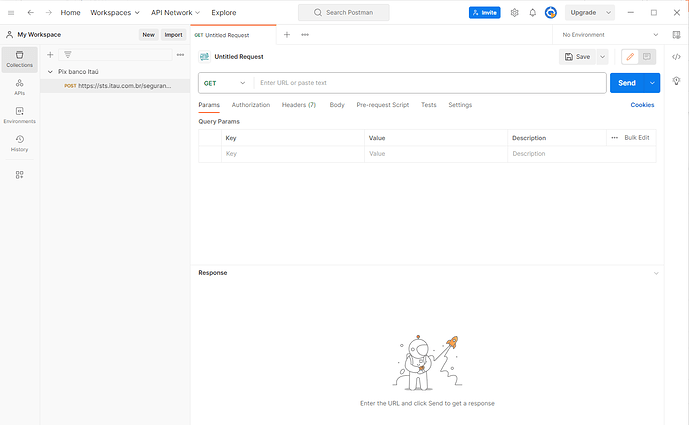
Task: Open the Body tab
Action: click(x=337, y=105)
